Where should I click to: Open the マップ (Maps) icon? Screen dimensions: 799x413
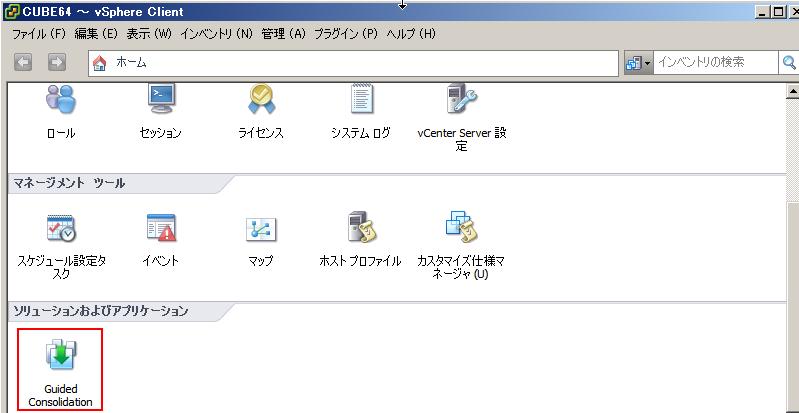(261, 229)
